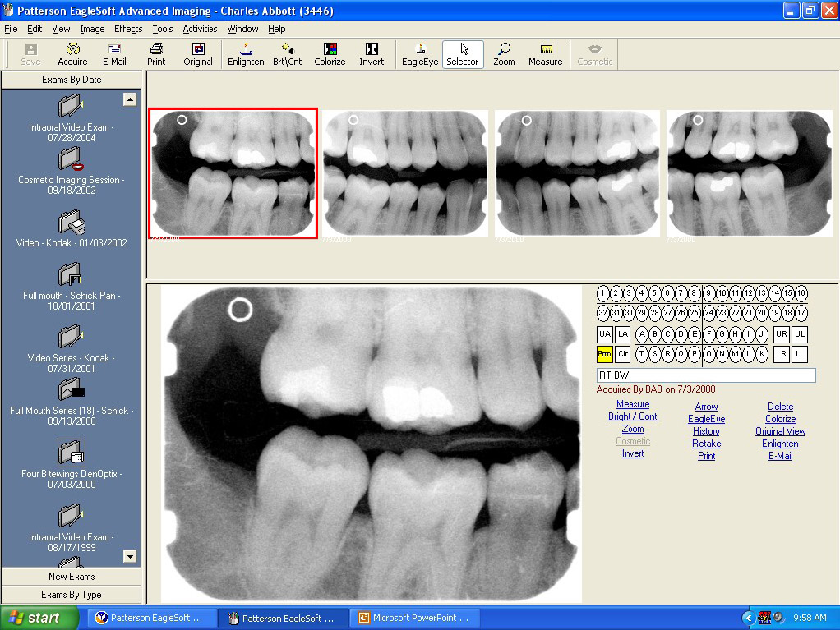This screenshot has height=630, width=840.
Task: Select the second bitewing thumbnail
Action: (x=405, y=173)
